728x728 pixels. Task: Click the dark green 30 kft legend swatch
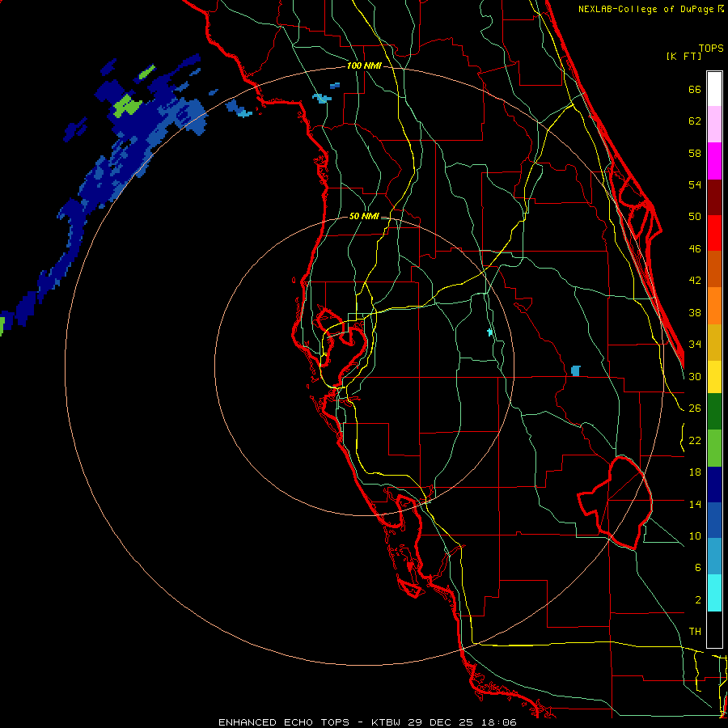pyautogui.click(x=714, y=412)
